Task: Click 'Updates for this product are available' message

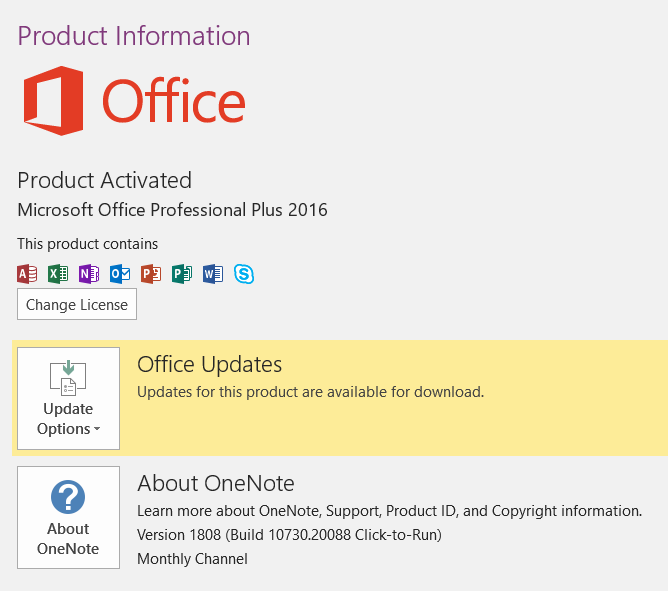Action: pyautogui.click(x=311, y=392)
